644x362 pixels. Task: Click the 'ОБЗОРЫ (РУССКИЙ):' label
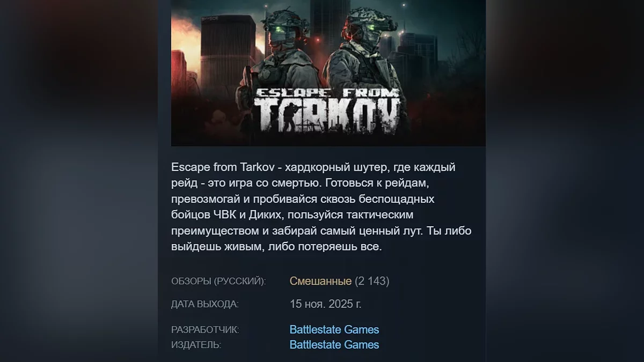tap(218, 281)
